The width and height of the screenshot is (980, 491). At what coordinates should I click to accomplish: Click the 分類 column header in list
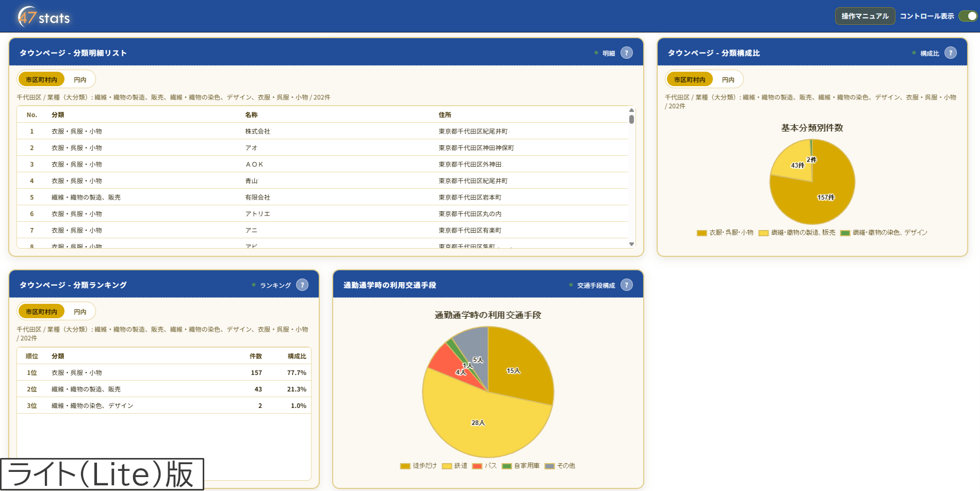pos(58,115)
